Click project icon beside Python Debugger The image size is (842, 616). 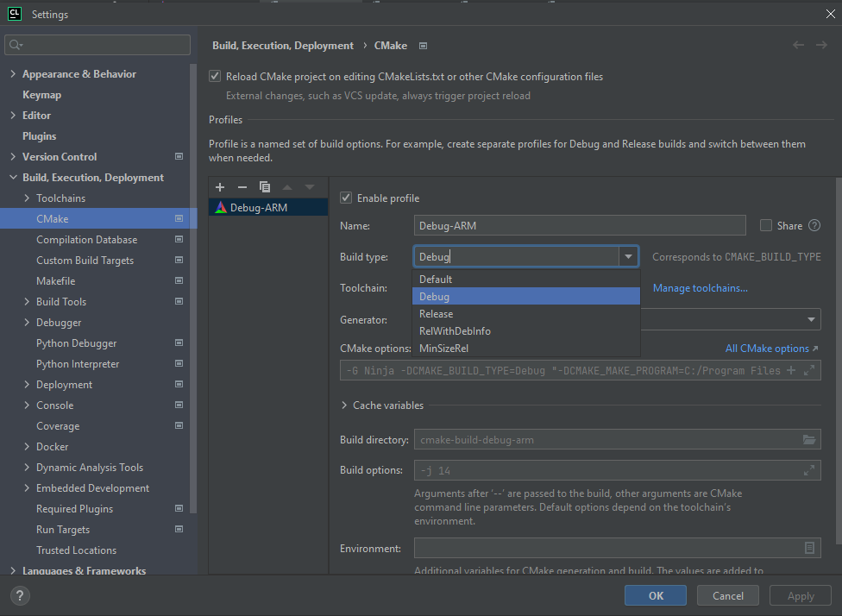[179, 343]
